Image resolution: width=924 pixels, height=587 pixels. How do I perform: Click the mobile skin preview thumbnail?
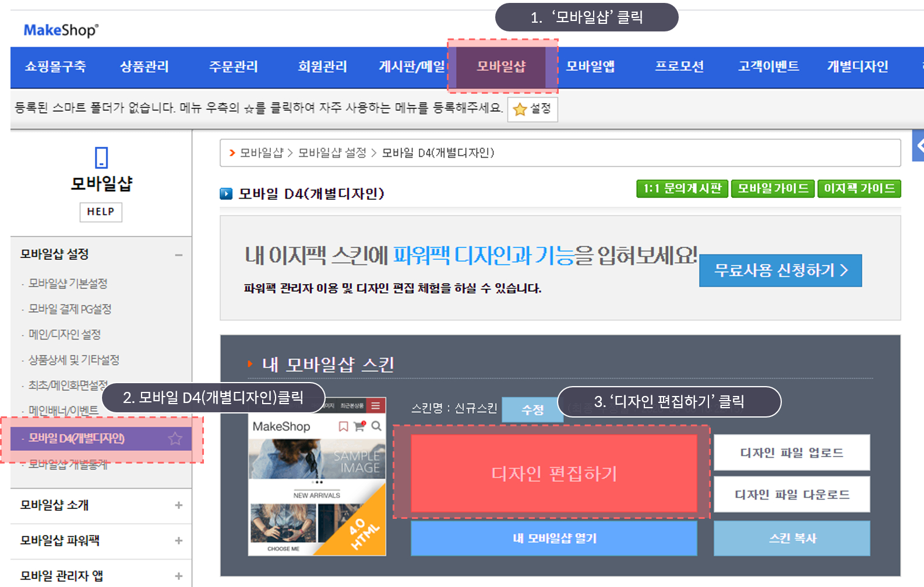pyautogui.click(x=317, y=476)
